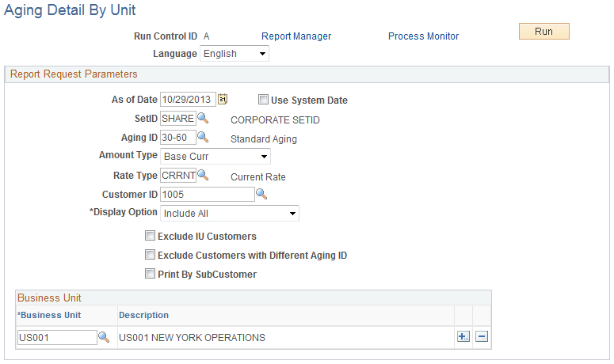Open calendar picker for As of Date
Viewport: 614px width, 364px height.
pyautogui.click(x=223, y=100)
